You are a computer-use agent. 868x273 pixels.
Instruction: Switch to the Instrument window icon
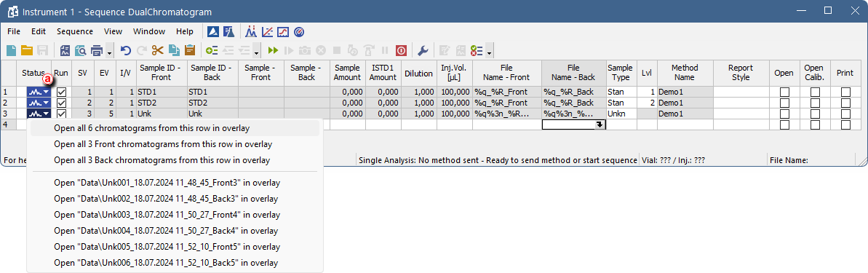[213, 31]
